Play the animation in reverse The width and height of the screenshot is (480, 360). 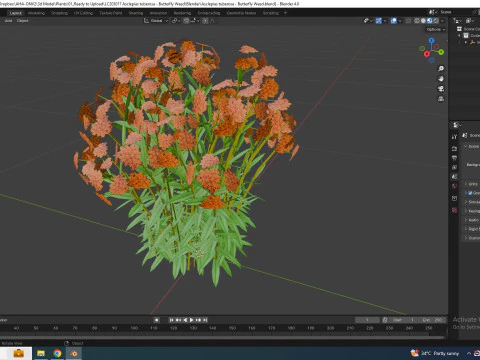click(185, 320)
